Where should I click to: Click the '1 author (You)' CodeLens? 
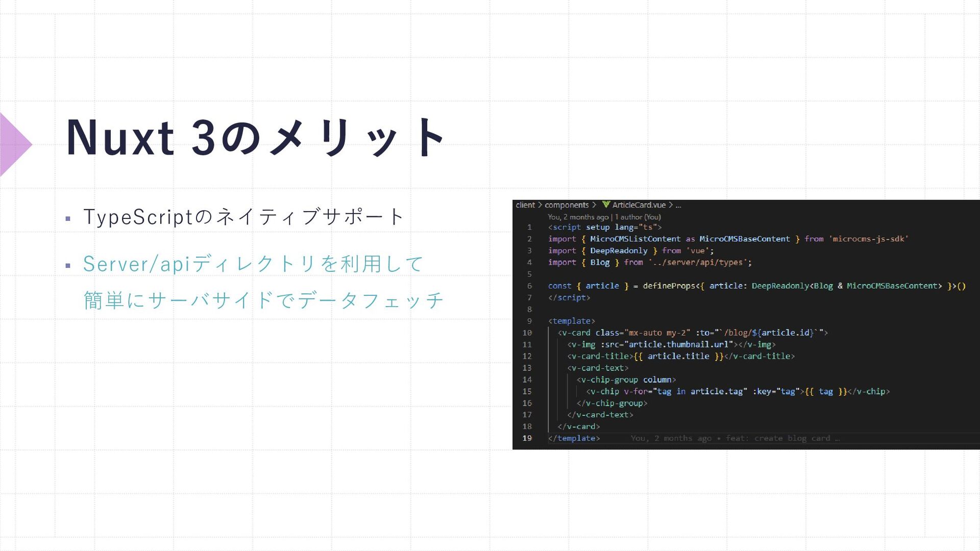point(638,217)
